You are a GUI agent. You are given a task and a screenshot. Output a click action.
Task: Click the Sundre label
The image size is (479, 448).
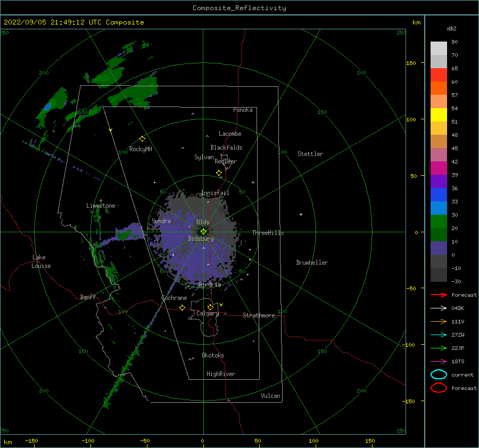(162, 221)
